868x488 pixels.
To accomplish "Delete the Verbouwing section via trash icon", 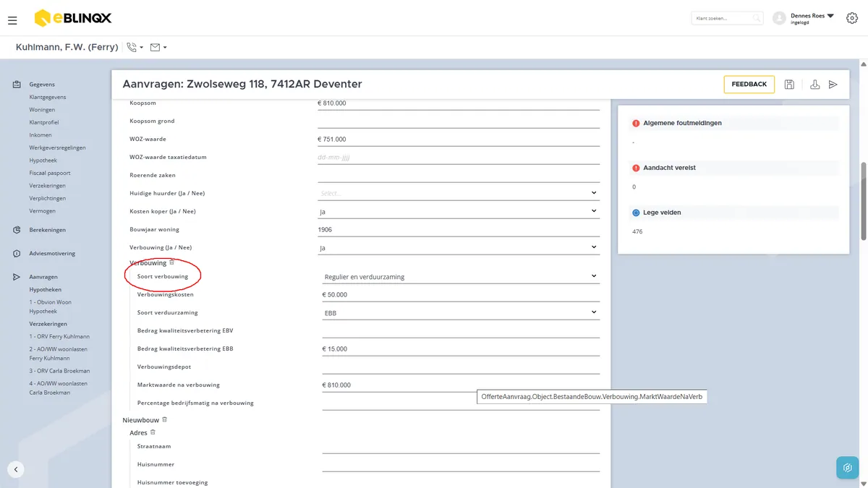I will click(x=171, y=262).
